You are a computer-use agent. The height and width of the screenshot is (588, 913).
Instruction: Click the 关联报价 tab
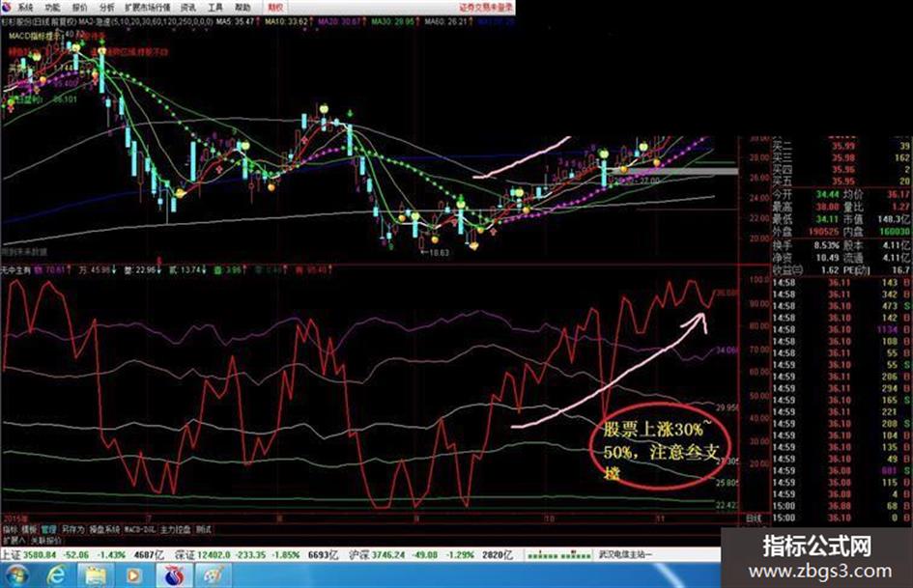point(46,541)
